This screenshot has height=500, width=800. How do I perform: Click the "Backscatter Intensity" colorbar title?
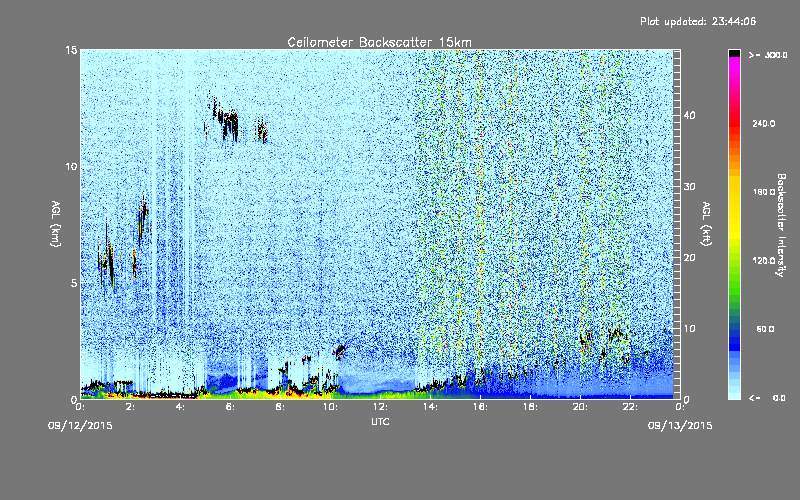tap(781, 225)
